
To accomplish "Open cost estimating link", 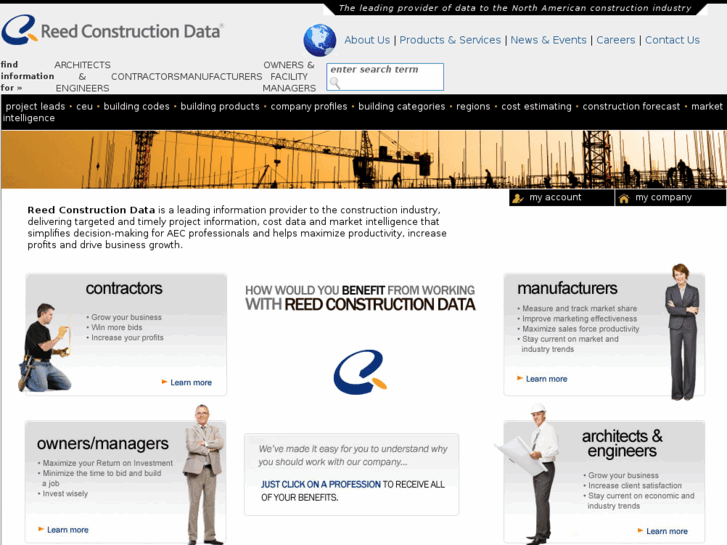I will pos(536,106).
